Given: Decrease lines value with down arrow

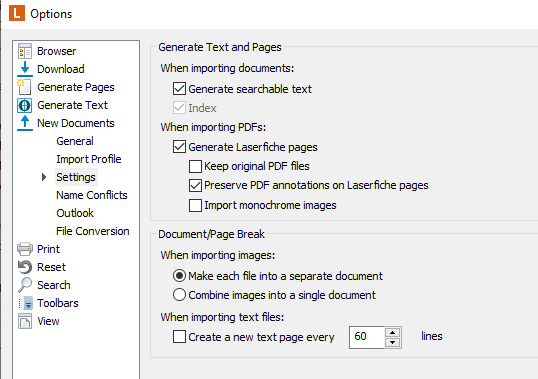Looking at the screenshot, I should (393, 342).
